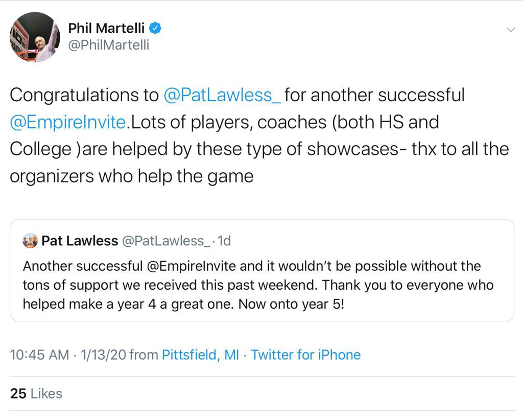The height and width of the screenshot is (420, 523).
Task: Click the word Likes beside the count
Action: coord(46,393)
